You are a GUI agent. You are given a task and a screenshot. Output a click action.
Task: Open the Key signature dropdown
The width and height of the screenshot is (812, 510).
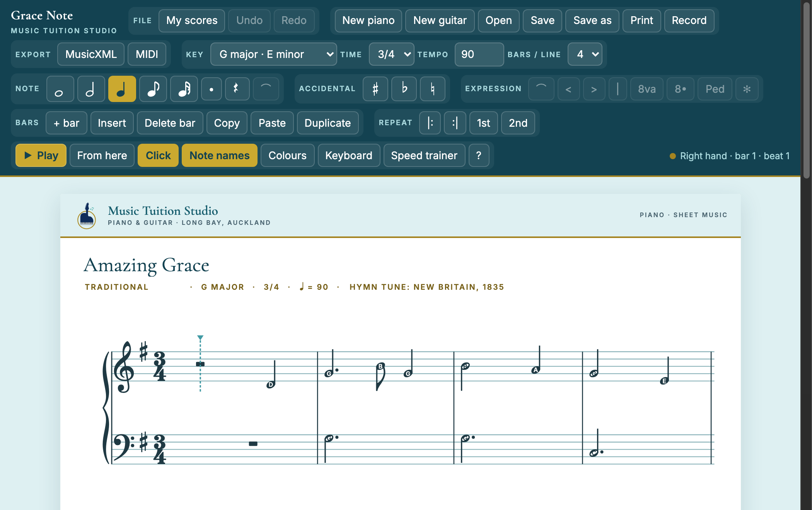273,54
